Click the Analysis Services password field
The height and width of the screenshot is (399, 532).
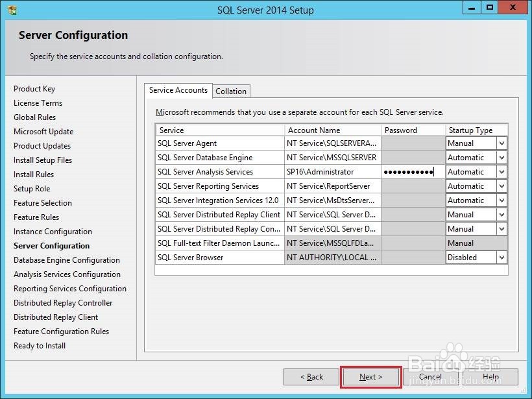(x=413, y=172)
